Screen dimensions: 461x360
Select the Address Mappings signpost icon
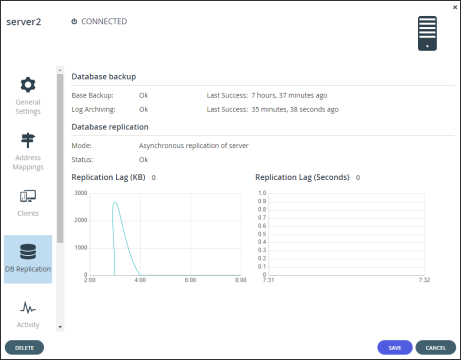coord(28,140)
